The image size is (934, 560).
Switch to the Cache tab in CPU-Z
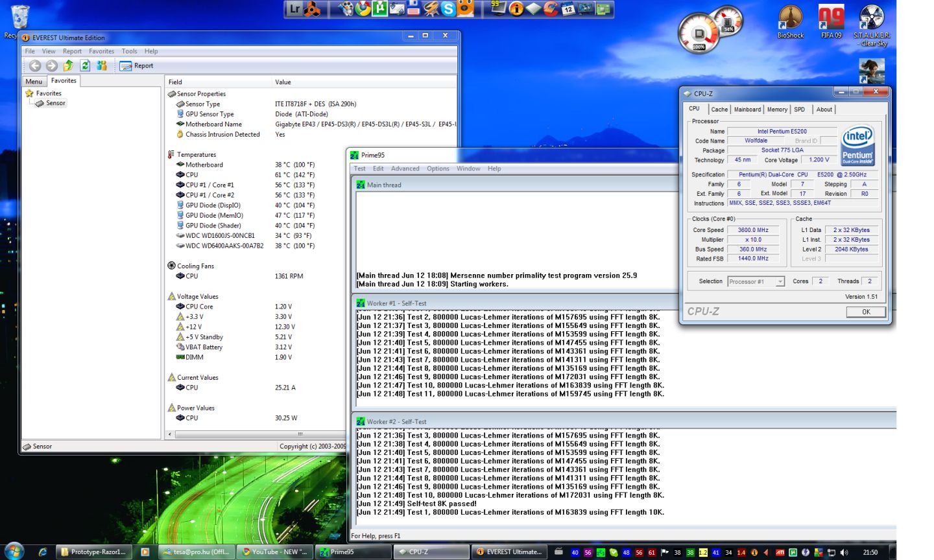click(719, 110)
